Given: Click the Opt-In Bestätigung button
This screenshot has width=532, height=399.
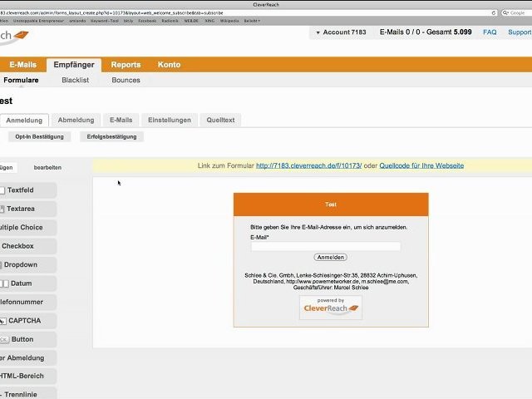Looking at the screenshot, I should pyautogui.click(x=39, y=136).
